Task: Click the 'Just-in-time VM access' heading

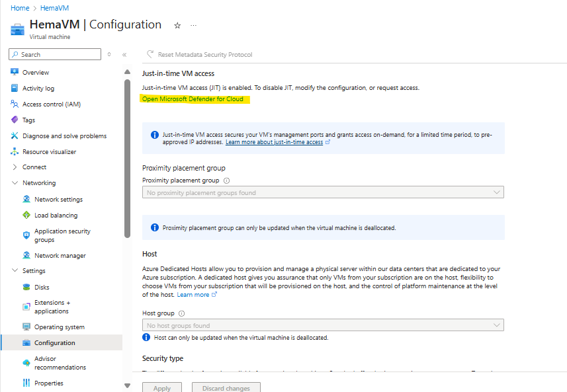Action: 178,73
